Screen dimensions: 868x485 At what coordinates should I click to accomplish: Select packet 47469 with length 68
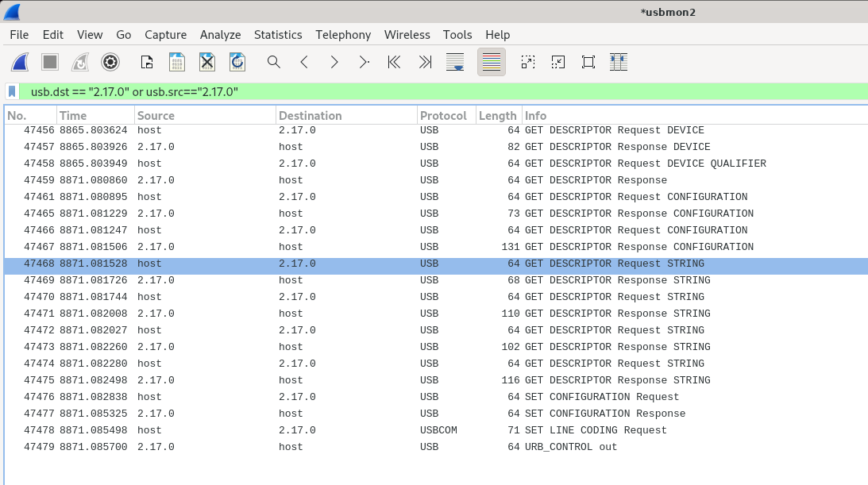coord(436,280)
